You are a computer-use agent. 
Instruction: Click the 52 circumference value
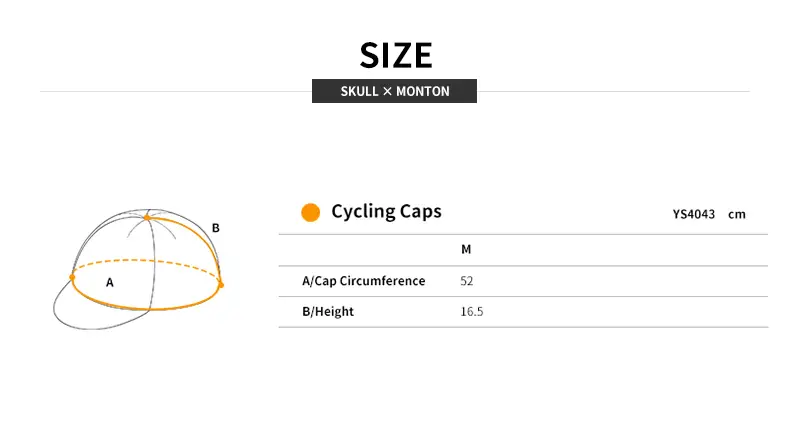[x=467, y=281]
